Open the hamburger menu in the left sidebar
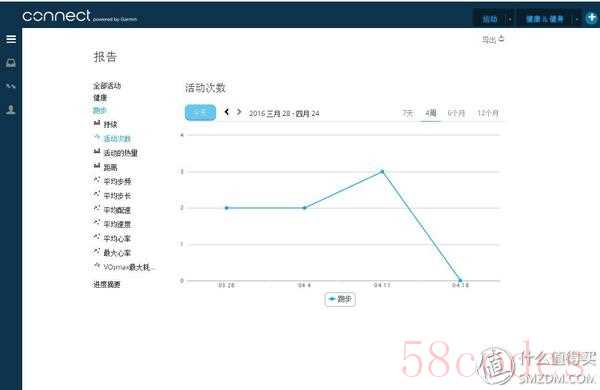 (x=11, y=39)
